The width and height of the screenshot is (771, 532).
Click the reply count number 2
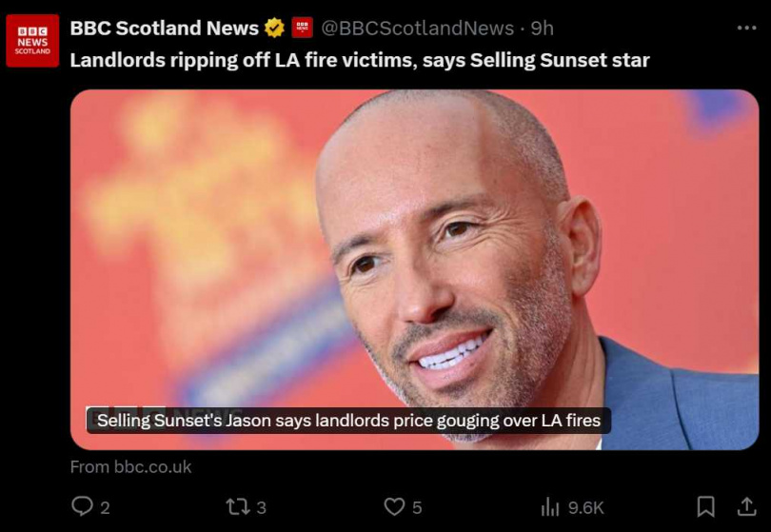105,507
